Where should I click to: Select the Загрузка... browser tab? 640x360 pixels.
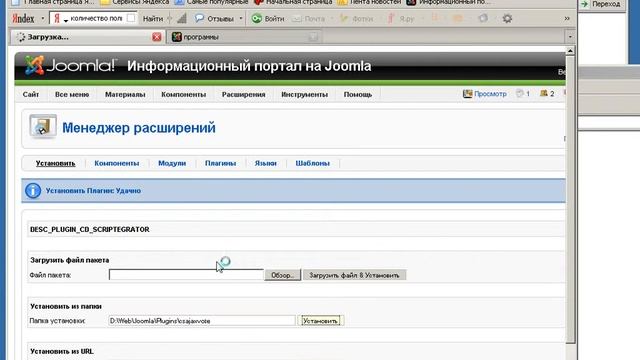tap(88, 37)
